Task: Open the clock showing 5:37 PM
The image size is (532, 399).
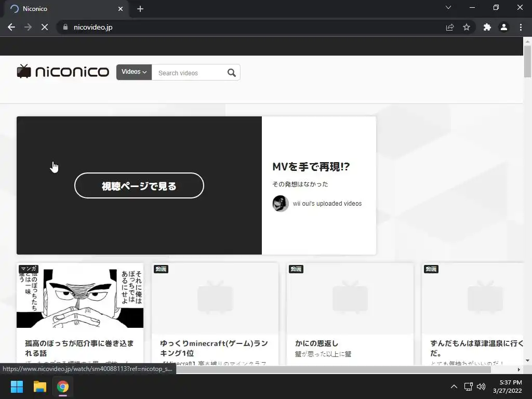Action: coord(508,387)
